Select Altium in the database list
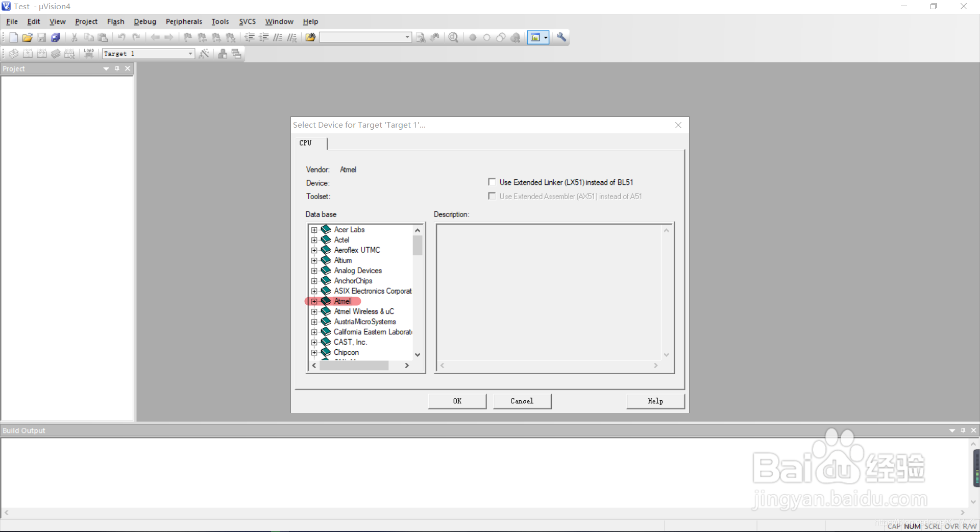 click(x=343, y=260)
